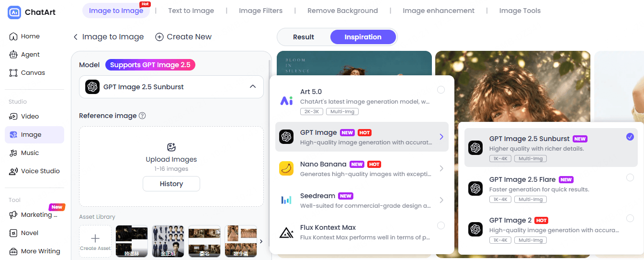Open the More Writing tool
644x260 pixels.
point(34,251)
